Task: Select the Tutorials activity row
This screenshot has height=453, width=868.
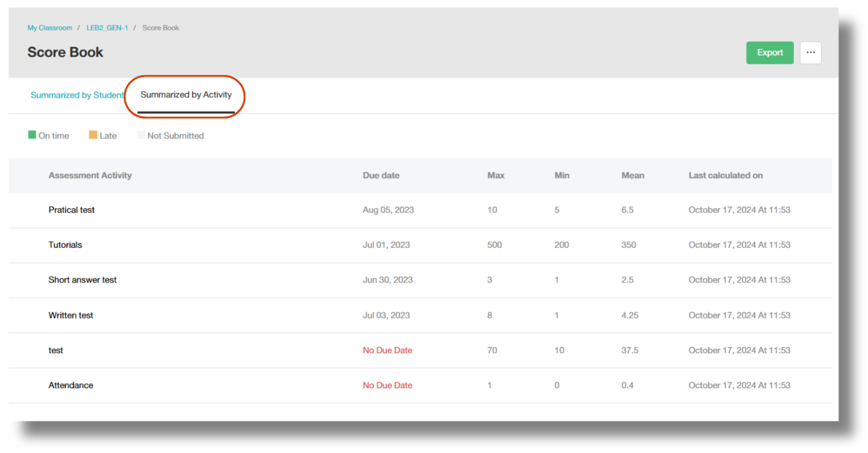Action: point(64,245)
